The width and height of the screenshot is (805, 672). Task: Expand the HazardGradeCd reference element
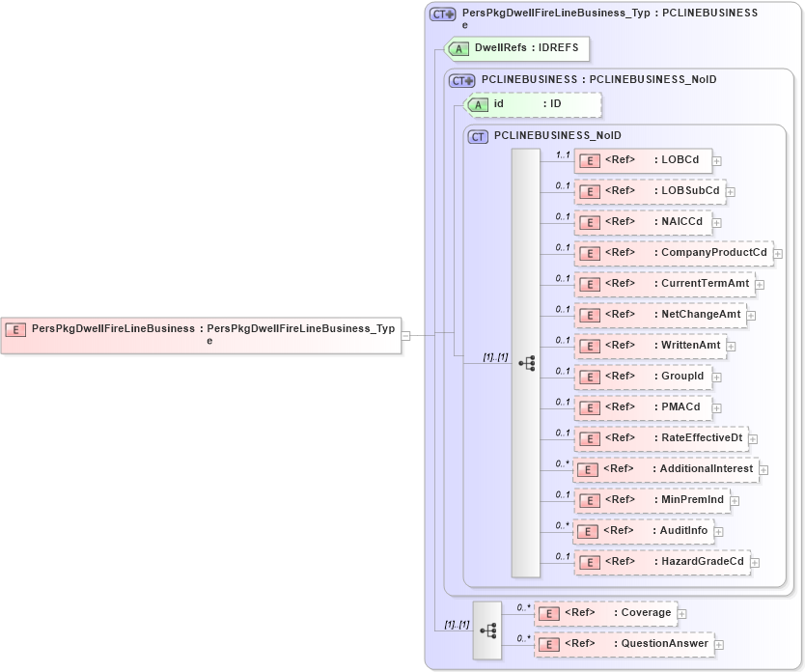click(755, 561)
